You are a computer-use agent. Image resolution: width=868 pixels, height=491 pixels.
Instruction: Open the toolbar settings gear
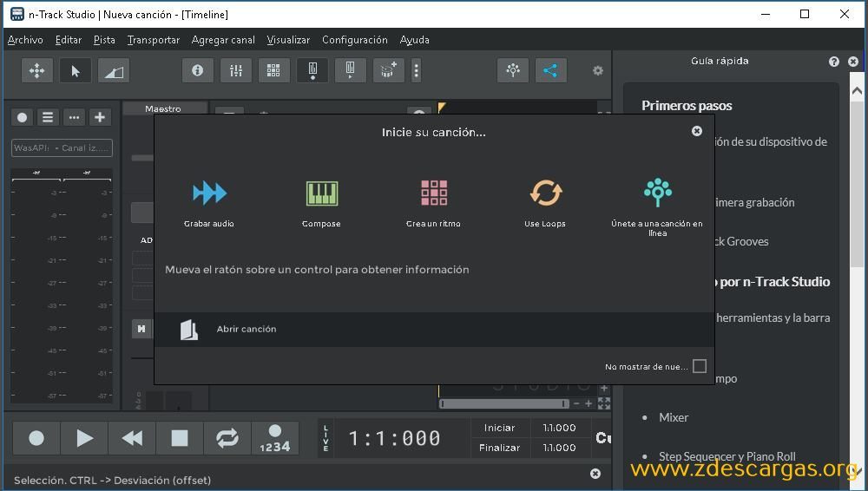pyautogui.click(x=598, y=71)
